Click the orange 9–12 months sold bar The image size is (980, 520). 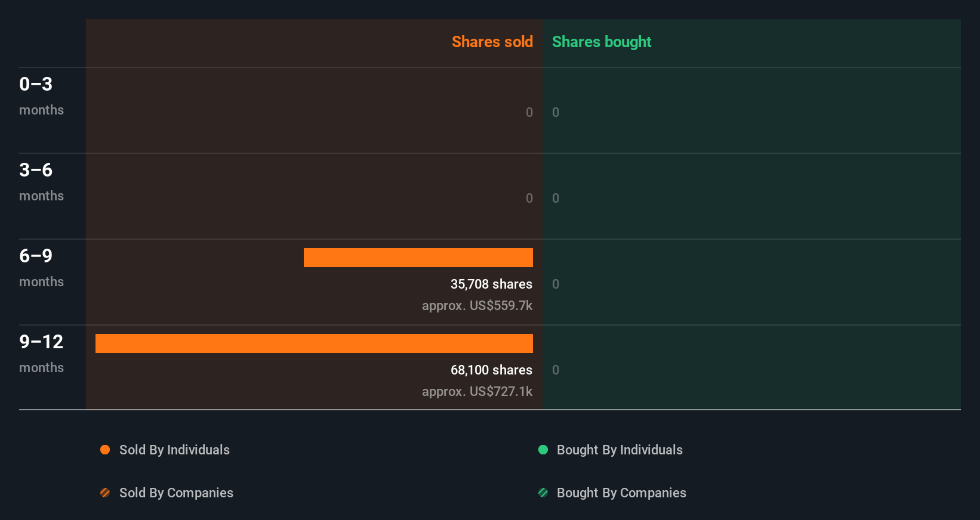click(314, 343)
